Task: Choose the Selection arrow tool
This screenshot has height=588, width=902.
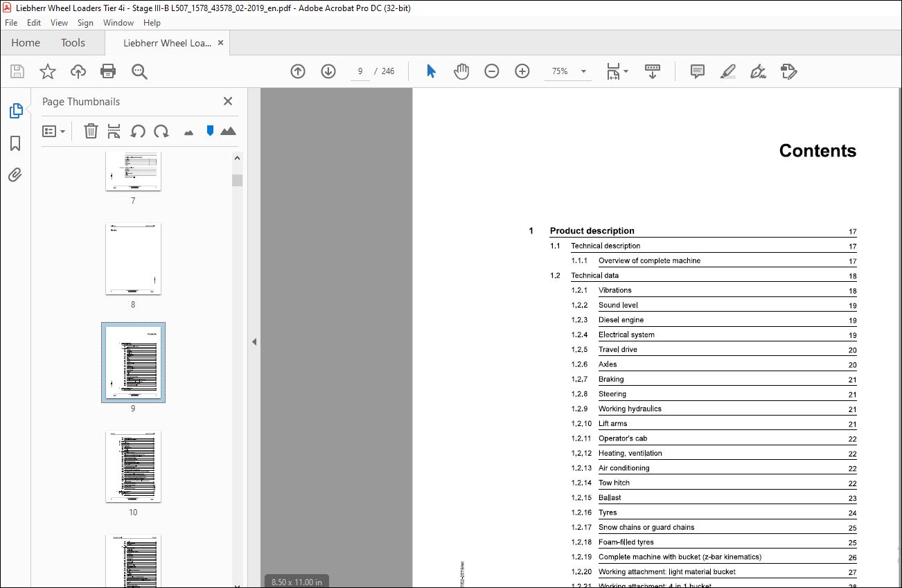Action: pyautogui.click(x=431, y=71)
